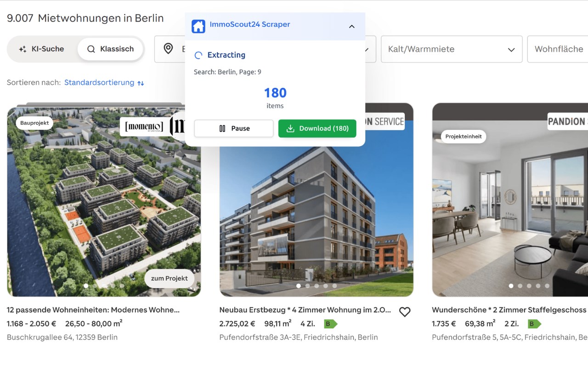The width and height of the screenshot is (588, 368).
Task: Open the 12 passende Wohneinheiten listing title
Action: tap(93, 310)
